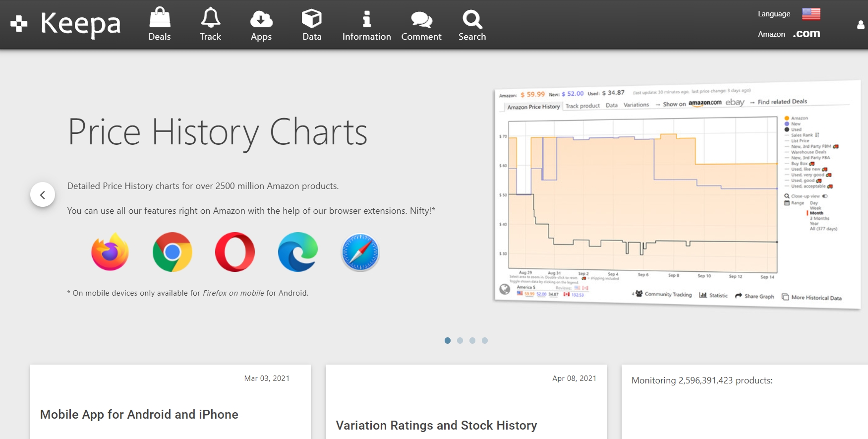This screenshot has height=439, width=868.
Task: Select the second carousel dot
Action: point(460,340)
